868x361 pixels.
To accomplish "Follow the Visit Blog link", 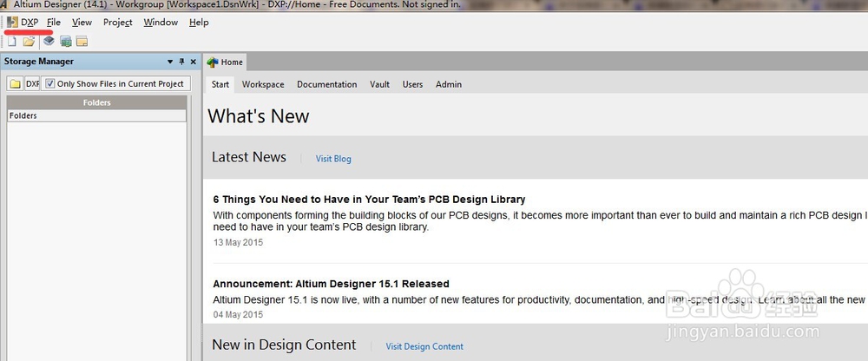I will click(x=333, y=159).
